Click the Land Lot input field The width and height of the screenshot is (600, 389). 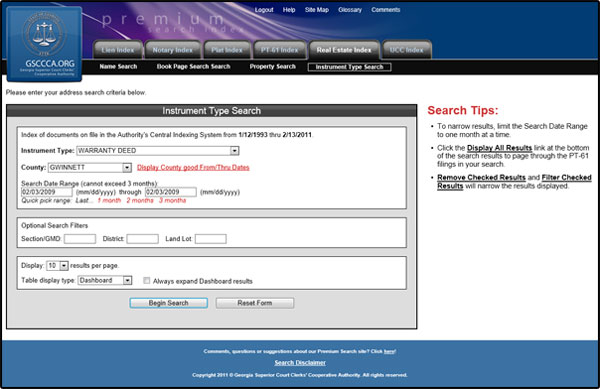point(210,239)
